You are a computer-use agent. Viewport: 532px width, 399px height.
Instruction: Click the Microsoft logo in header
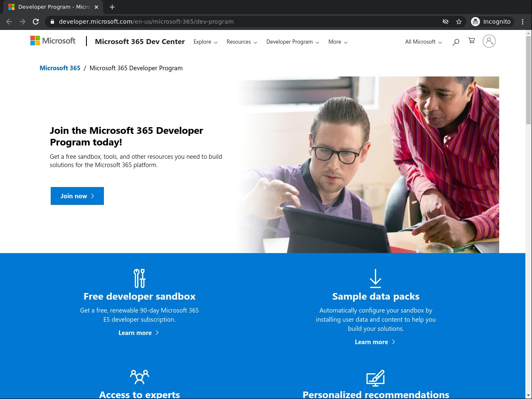(53, 41)
